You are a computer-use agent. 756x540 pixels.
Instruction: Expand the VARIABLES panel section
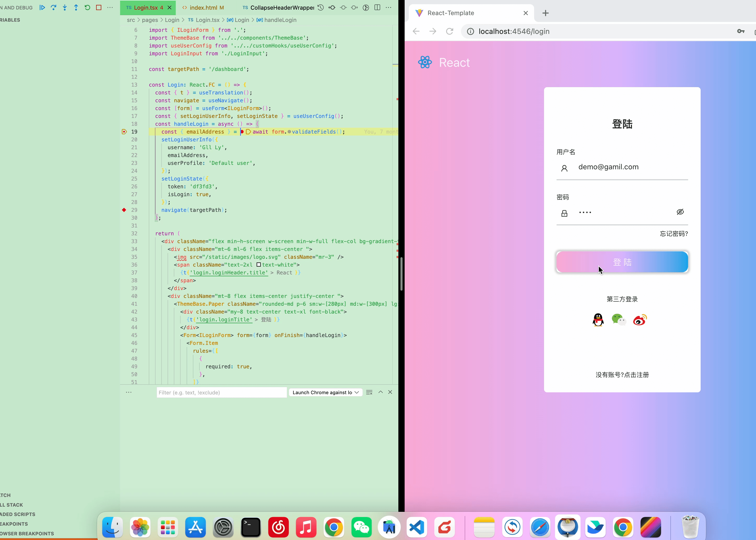9,20
